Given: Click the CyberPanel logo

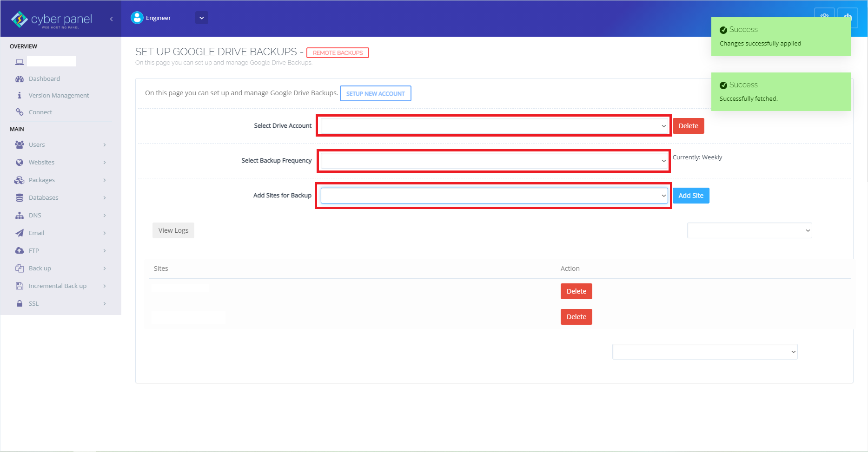Looking at the screenshot, I should [52, 20].
